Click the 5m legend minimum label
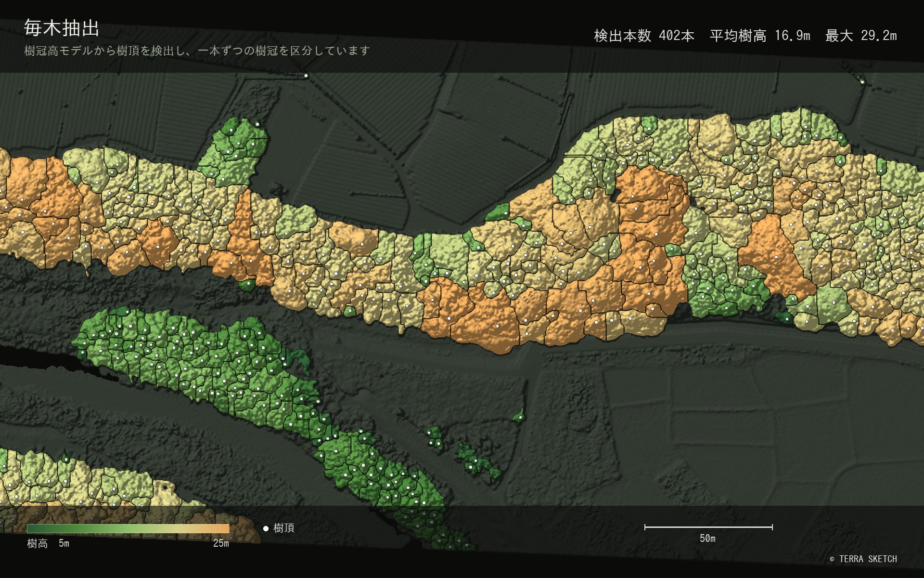 pyautogui.click(x=64, y=543)
